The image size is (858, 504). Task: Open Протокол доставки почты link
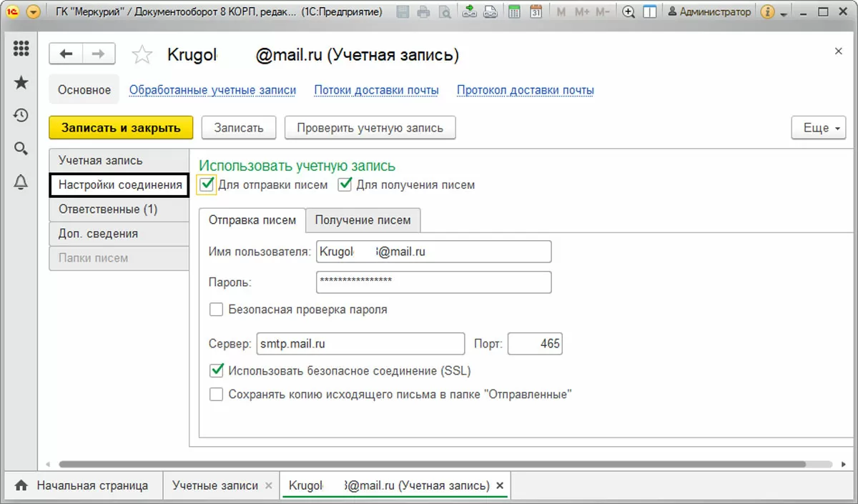526,90
